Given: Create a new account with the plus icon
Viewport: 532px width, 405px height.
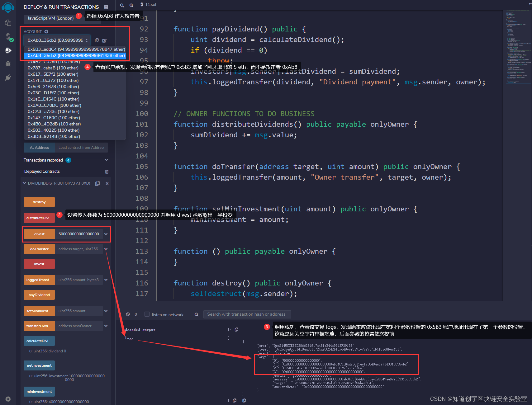Looking at the screenshot, I should tap(46, 31).
